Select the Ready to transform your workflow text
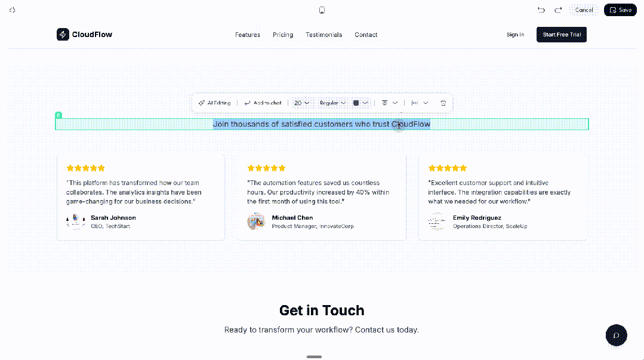This screenshot has width=644, height=360. (x=322, y=330)
